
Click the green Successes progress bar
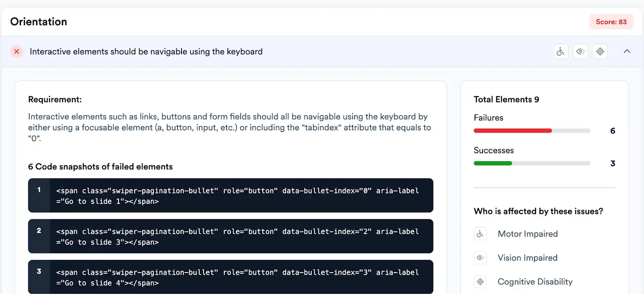[x=493, y=163]
